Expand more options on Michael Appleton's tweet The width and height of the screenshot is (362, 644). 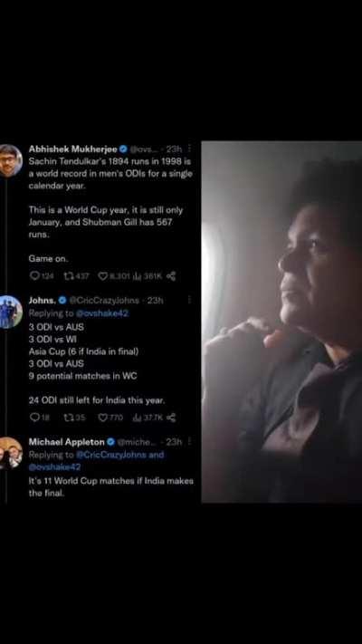(x=190, y=442)
